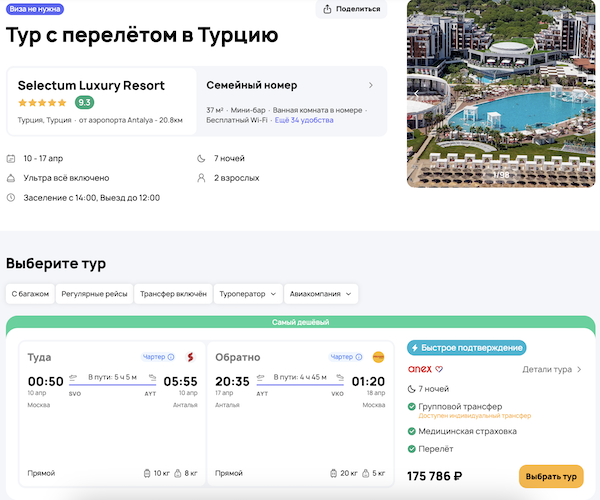
Task: Enable the Трансфер включён filter
Action: point(174,294)
